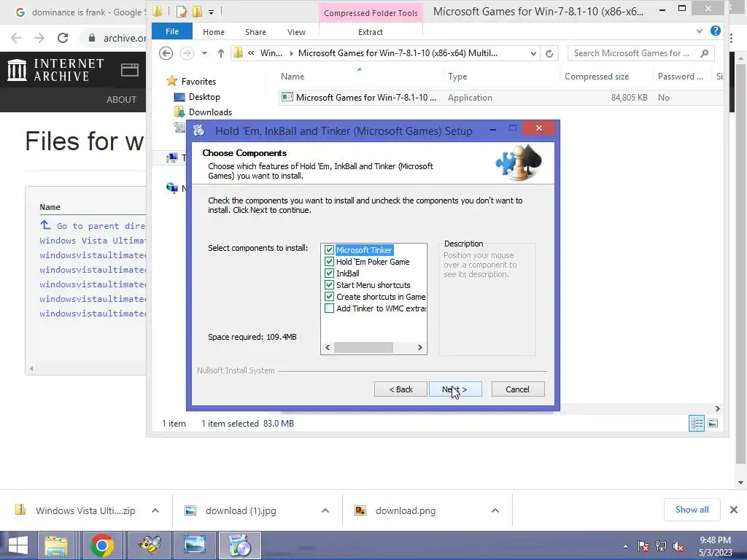Click Next to continue setup
Screen dimensions: 747x560
(455, 389)
